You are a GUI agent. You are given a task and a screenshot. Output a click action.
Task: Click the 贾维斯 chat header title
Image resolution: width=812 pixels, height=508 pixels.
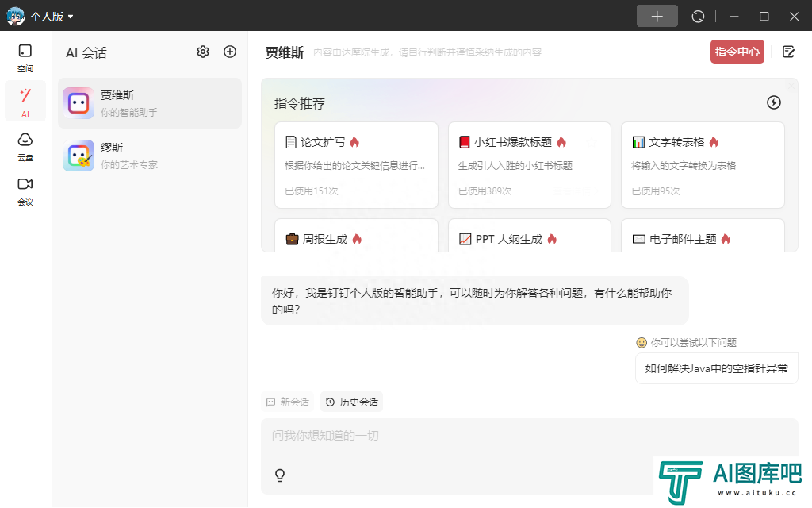coord(285,52)
